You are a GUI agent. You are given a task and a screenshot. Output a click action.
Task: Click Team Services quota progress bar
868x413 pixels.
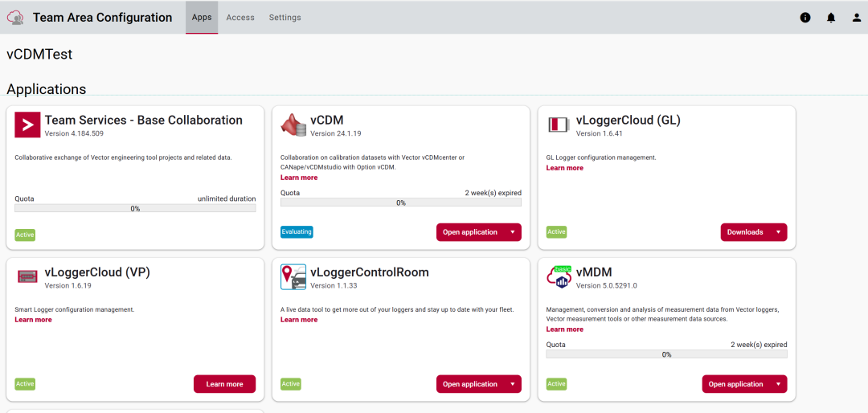(135, 209)
